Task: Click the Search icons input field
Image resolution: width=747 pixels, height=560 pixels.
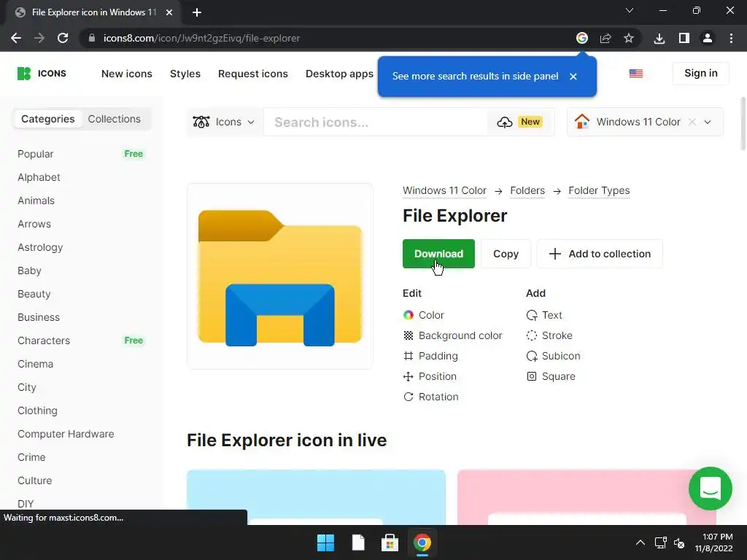Action: 376,122
